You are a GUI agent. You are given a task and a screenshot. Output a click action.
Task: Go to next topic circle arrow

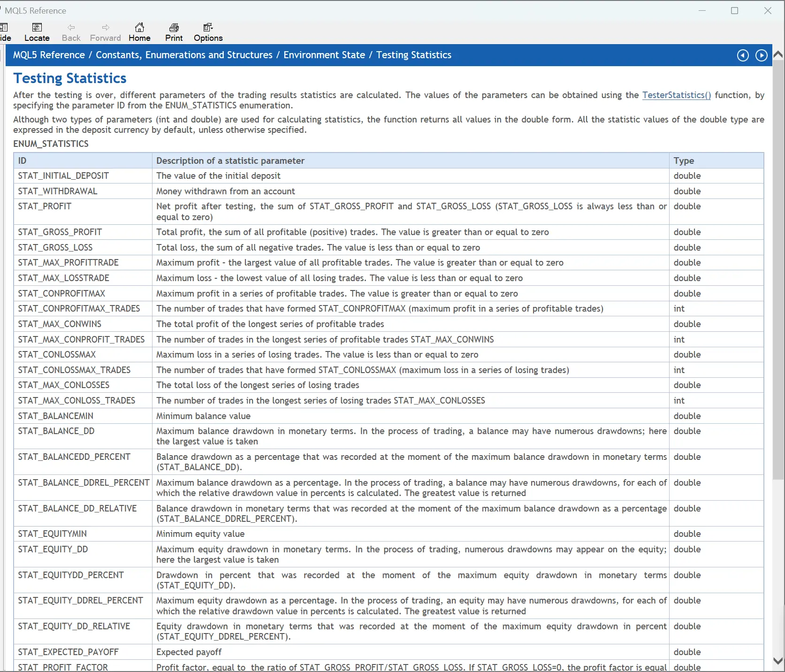pyautogui.click(x=761, y=55)
